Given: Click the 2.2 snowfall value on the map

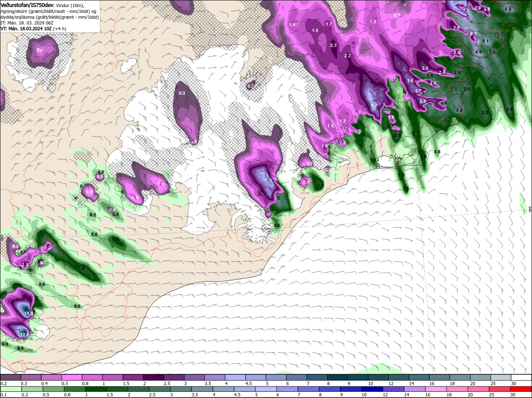Looking at the screenshot, I should pyautogui.click(x=347, y=56).
